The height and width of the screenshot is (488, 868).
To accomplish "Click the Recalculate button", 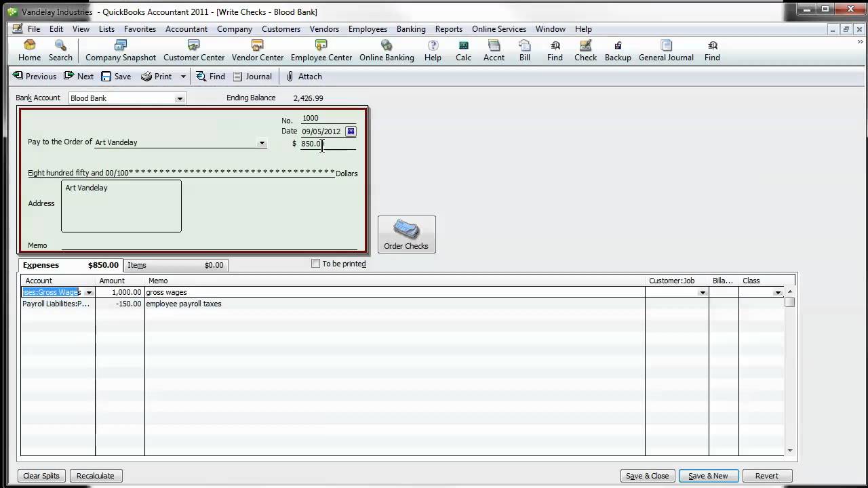I will click(95, 476).
